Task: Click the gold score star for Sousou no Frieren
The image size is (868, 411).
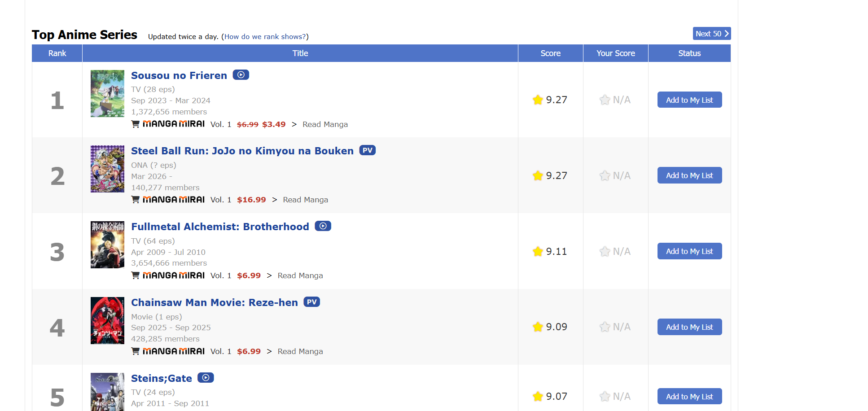Action: [x=538, y=100]
